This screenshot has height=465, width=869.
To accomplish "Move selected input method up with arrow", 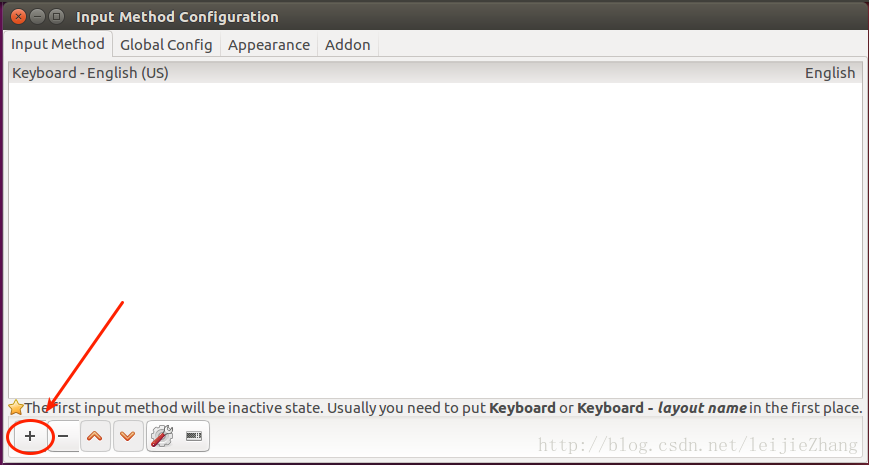I will 95,437.
